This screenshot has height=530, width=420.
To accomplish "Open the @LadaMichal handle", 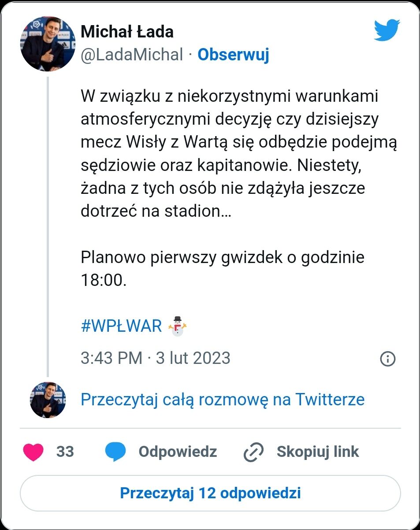I will 132,55.
